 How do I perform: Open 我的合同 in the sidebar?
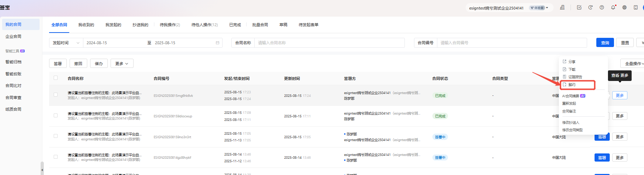pyautogui.click(x=21, y=24)
